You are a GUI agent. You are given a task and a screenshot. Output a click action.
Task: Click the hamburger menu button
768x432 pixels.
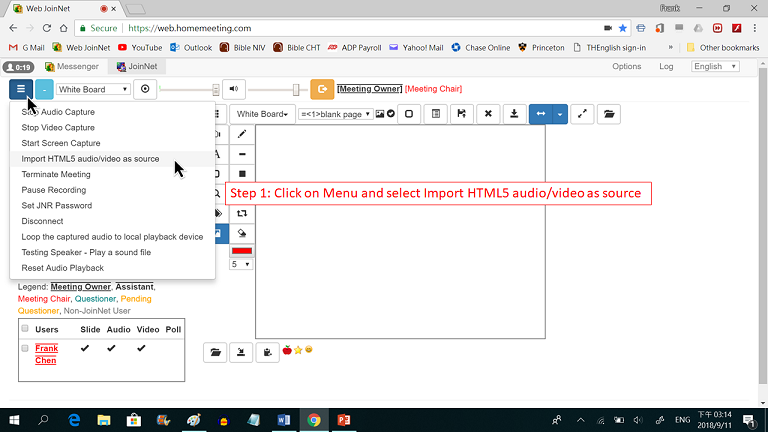click(x=21, y=89)
